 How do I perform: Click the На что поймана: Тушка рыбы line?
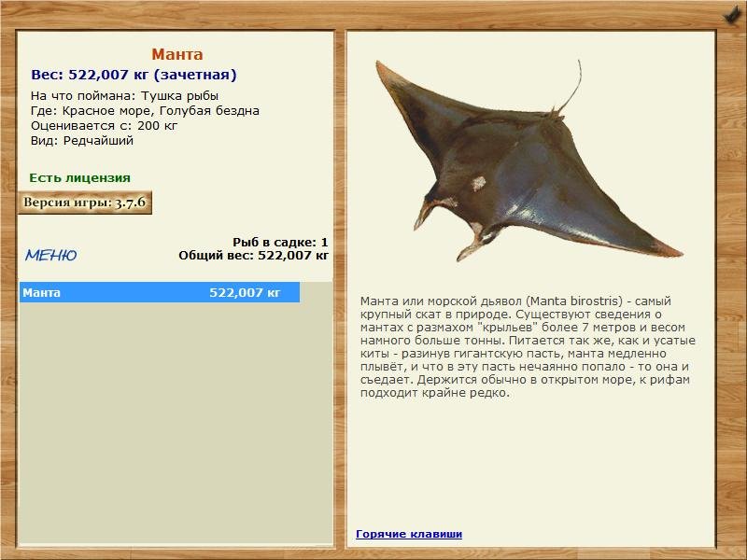(125, 96)
